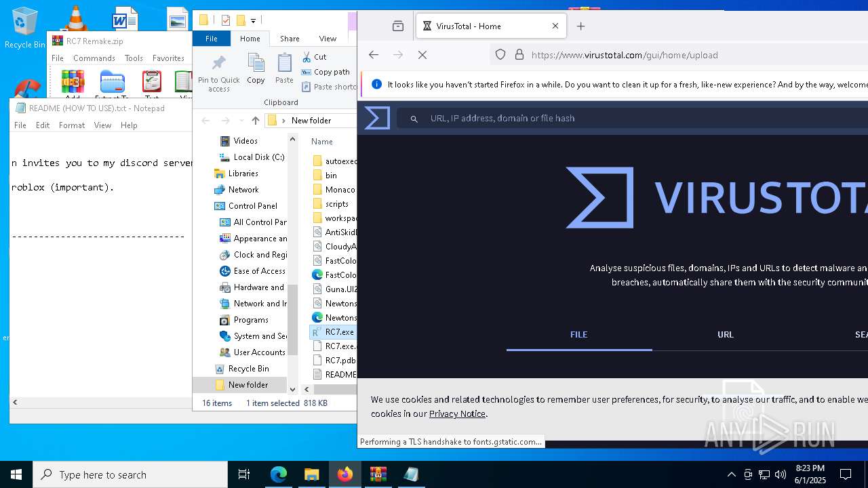Image resolution: width=868 pixels, height=488 pixels.
Task: Open Notepad Edit menu
Action: (x=43, y=125)
